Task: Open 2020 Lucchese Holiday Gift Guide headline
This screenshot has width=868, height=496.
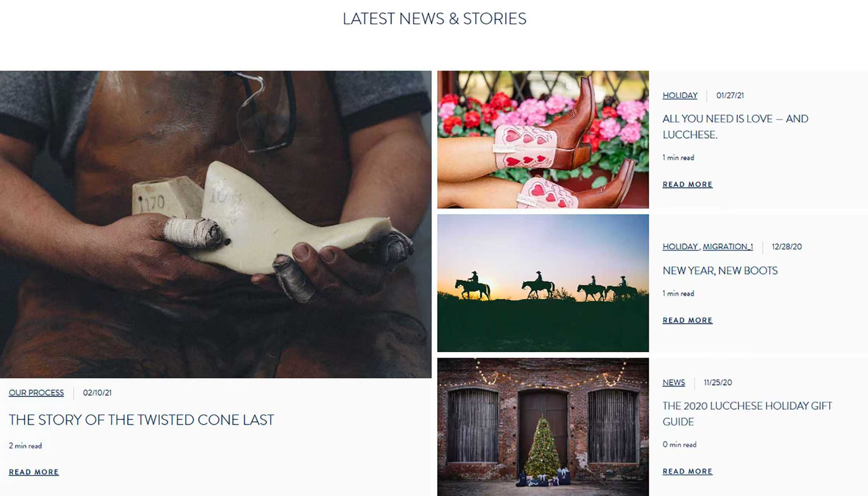Action: [x=747, y=414]
